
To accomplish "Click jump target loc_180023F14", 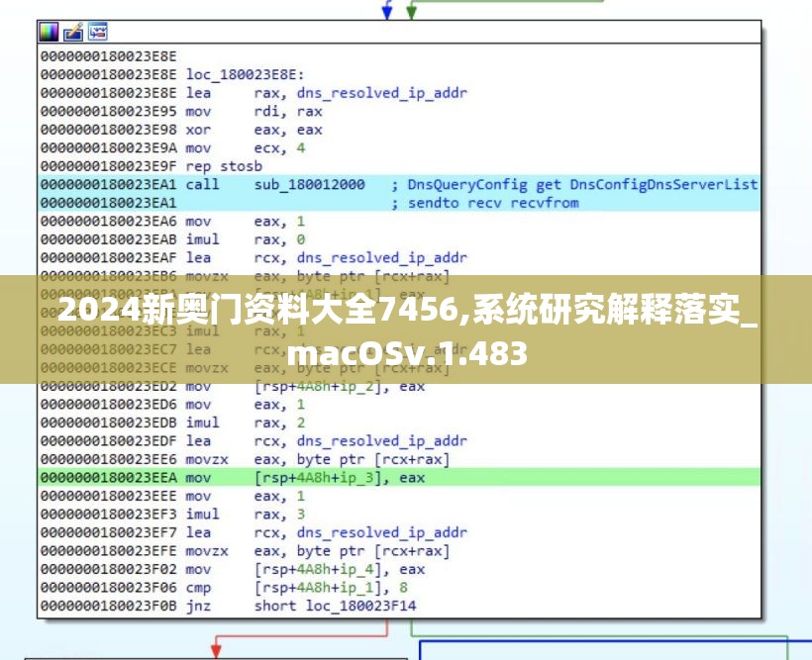I will (x=361, y=606).
